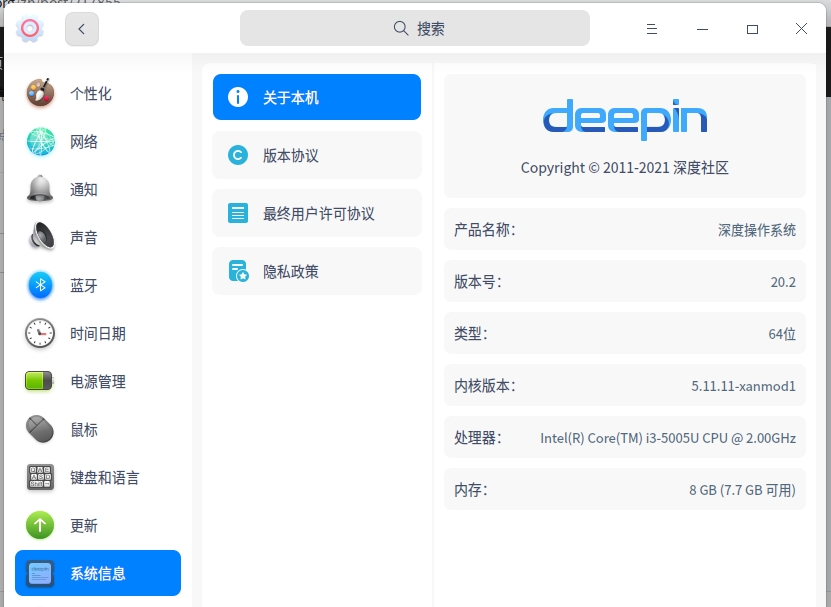This screenshot has height=607, width=831.
Task: Select the 系统信息 label in sidebar
Action: pyautogui.click(x=98, y=573)
